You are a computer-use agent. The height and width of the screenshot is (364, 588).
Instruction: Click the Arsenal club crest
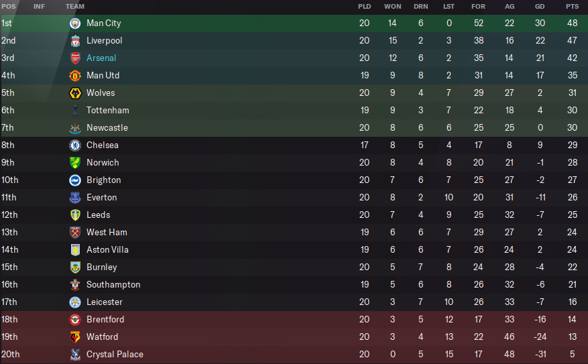click(x=74, y=58)
